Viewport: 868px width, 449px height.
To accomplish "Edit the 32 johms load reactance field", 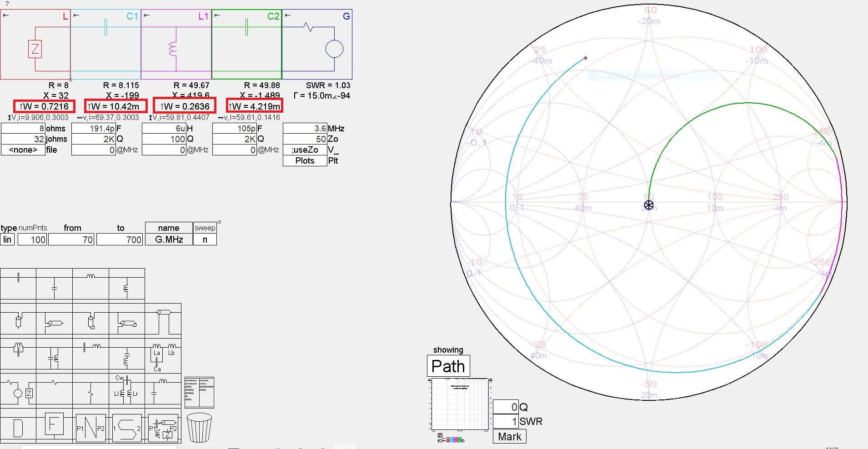I will click(x=23, y=139).
